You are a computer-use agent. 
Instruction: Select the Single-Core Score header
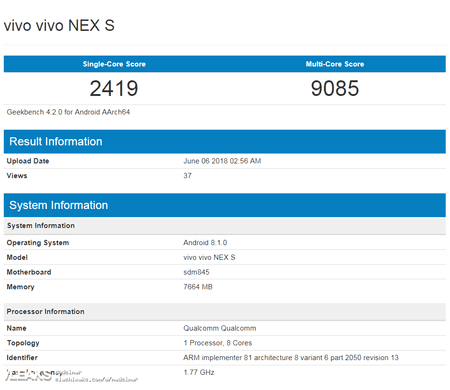[114, 64]
